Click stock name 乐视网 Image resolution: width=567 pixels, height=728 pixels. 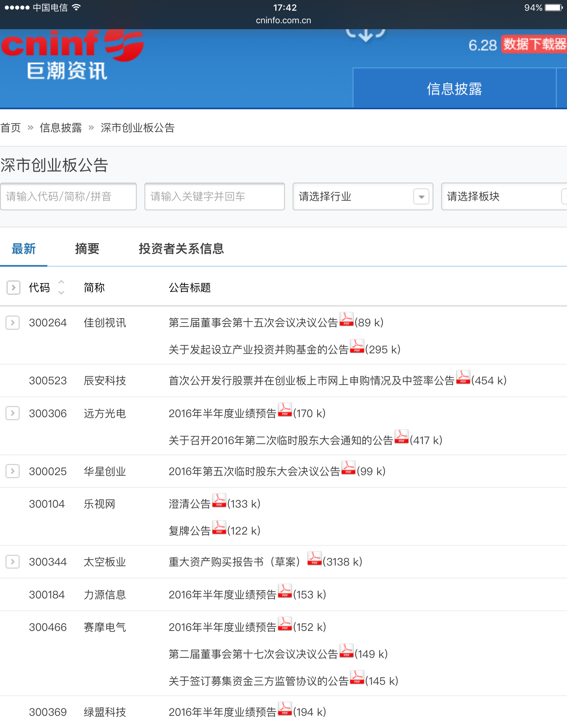99,504
